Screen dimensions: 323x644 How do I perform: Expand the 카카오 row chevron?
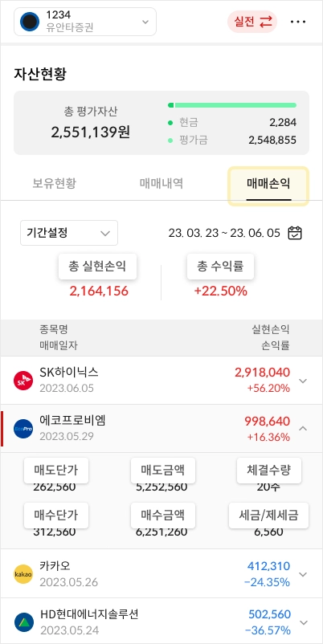303,574
